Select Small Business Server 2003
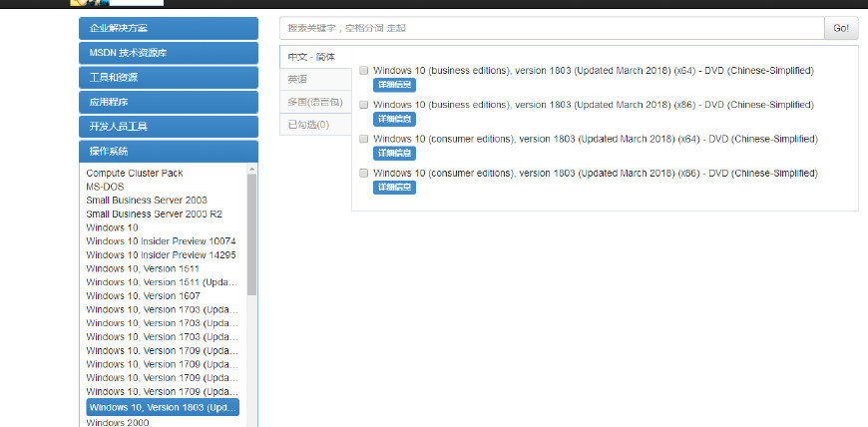The width and height of the screenshot is (868, 427). coord(147,200)
